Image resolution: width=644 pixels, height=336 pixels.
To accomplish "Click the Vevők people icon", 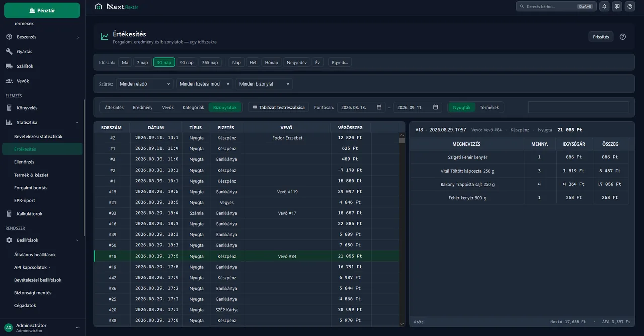I will click(x=9, y=81).
